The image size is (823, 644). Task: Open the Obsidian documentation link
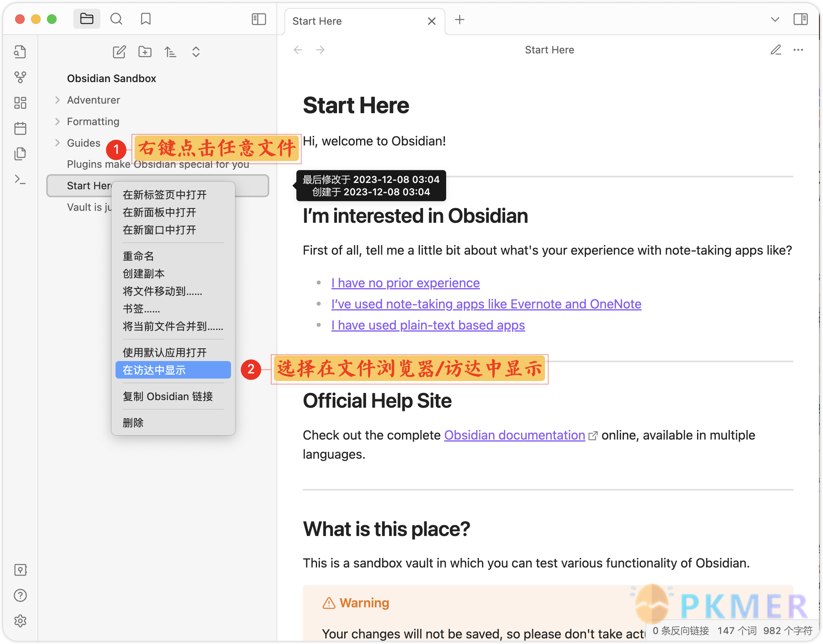point(515,435)
